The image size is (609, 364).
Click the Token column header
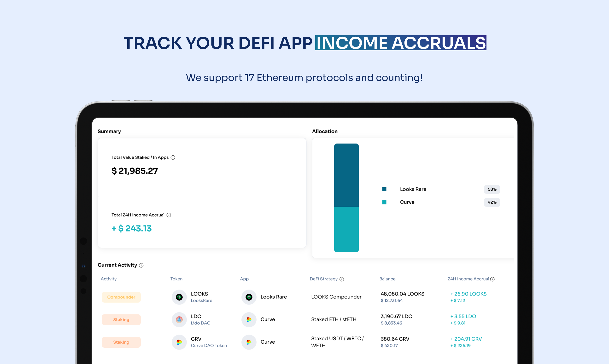coord(176,279)
